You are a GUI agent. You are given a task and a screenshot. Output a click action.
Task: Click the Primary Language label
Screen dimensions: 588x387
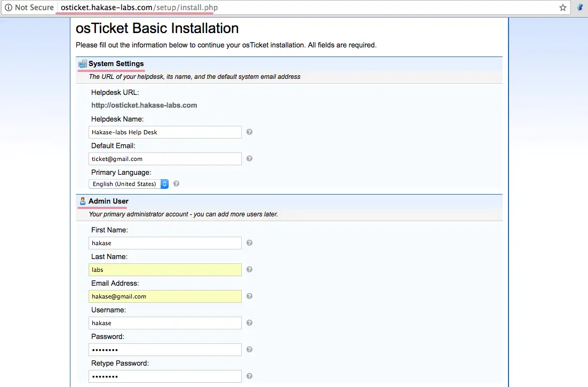[x=121, y=172]
